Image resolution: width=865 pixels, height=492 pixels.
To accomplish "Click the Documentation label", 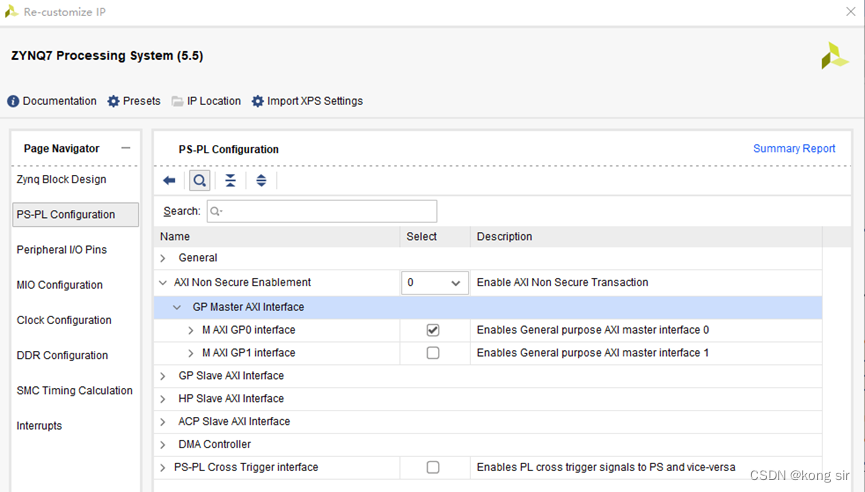I will pyautogui.click(x=60, y=101).
